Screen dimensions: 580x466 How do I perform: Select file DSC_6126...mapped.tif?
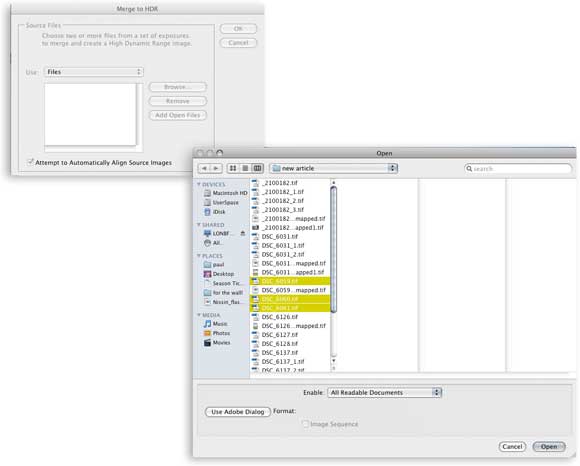click(x=290, y=326)
